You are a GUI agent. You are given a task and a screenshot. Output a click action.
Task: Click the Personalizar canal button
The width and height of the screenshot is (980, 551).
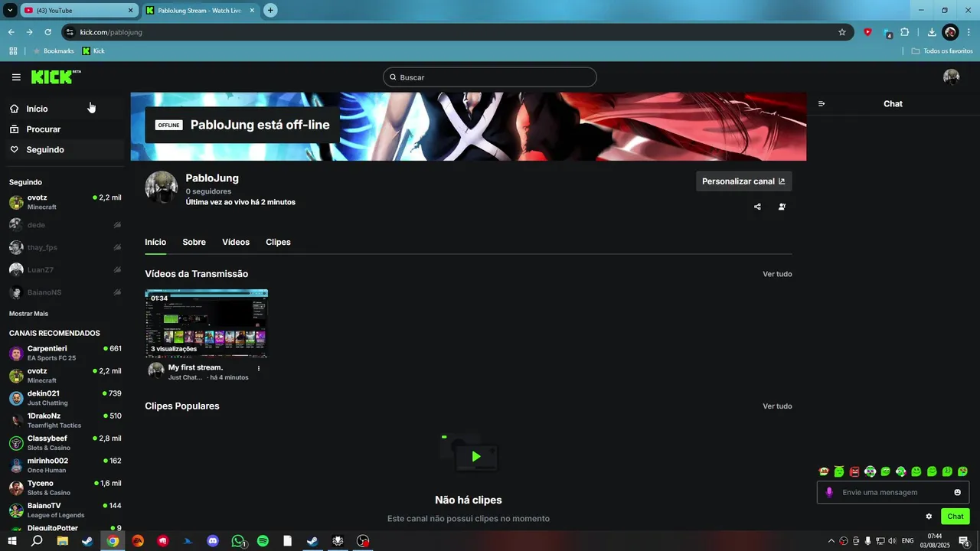[743, 181]
